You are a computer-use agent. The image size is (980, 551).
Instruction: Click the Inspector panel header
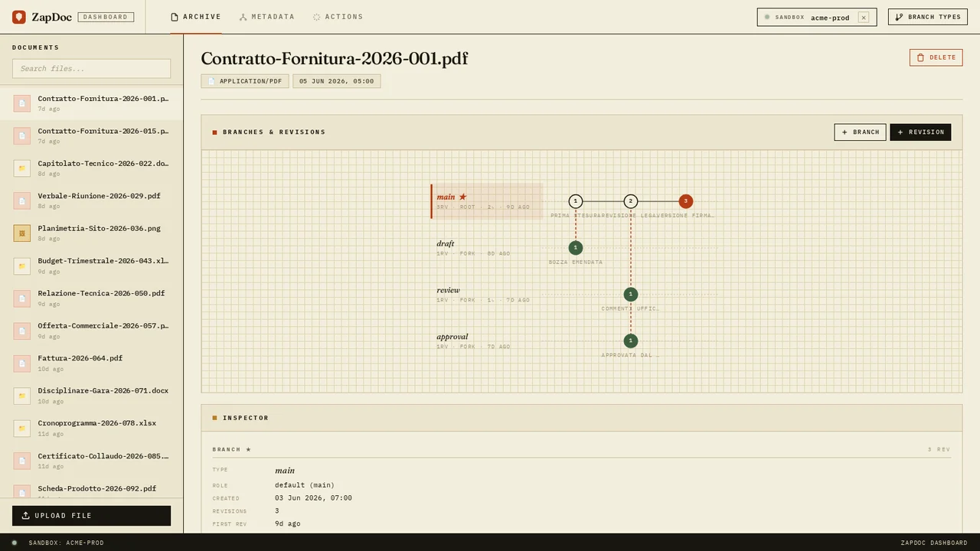coord(581,418)
